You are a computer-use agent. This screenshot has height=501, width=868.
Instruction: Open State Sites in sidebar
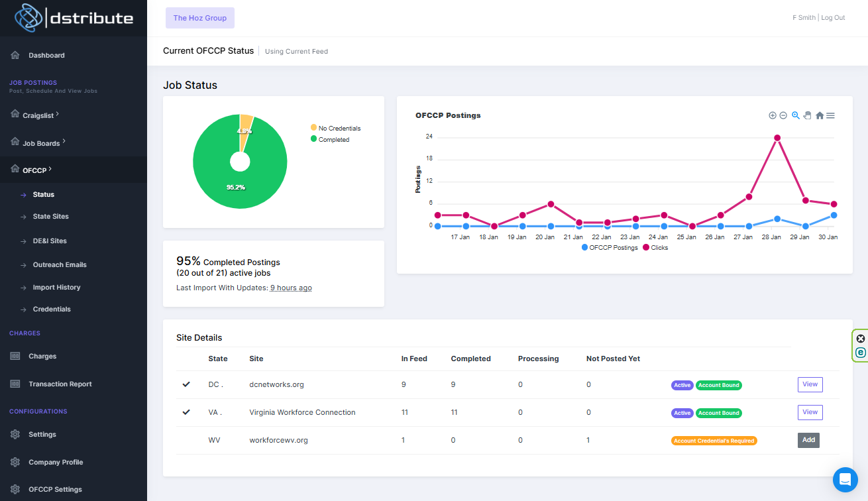(50, 217)
